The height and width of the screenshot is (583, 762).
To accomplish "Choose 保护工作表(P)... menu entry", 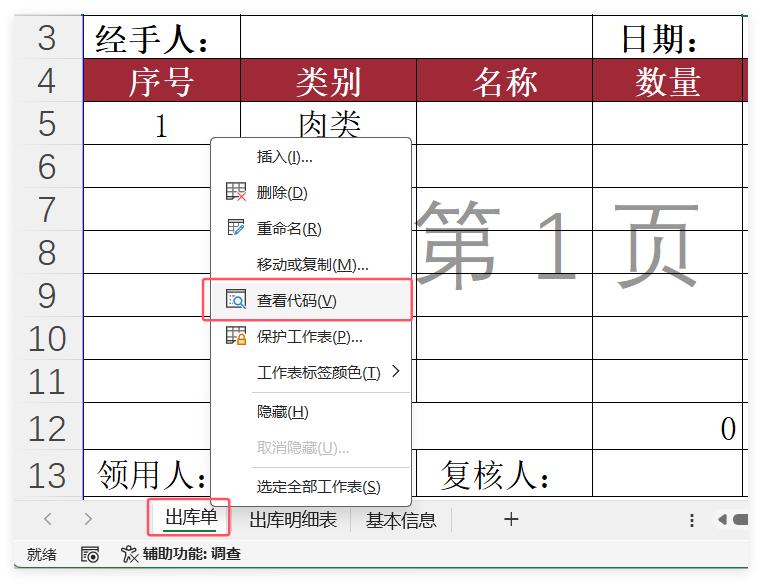I will click(x=311, y=336).
